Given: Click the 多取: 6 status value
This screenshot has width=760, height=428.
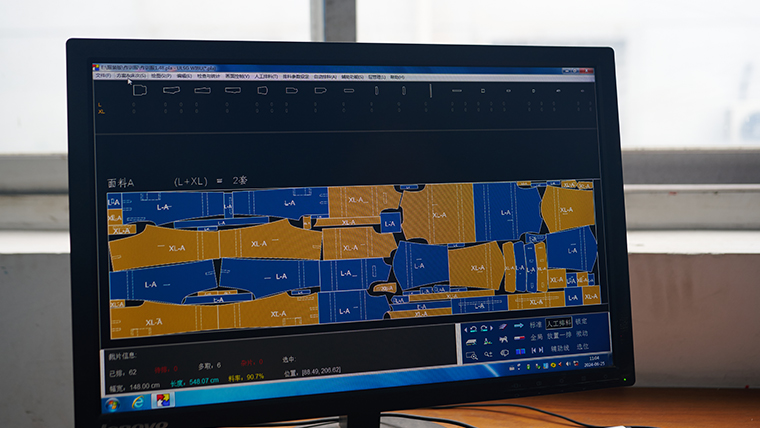Looking at the screenshot, I should tap(209, 365).
